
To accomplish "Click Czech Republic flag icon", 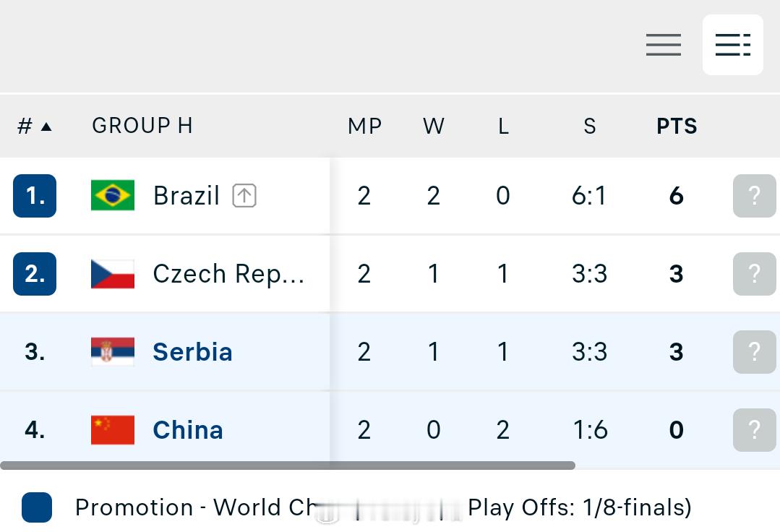I will (x=113, y=274).
